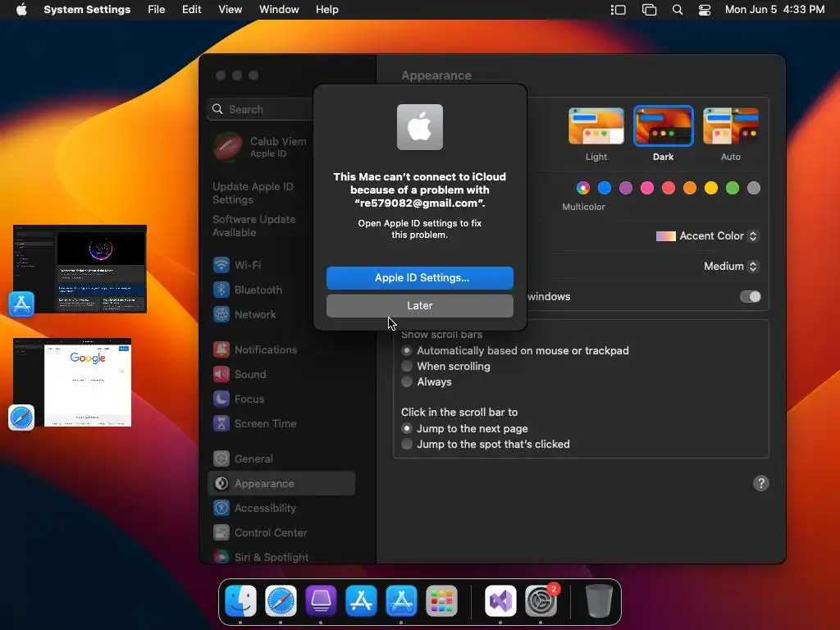Image resolution: width=840 pixels, height=630 pixels.
Task: Select Always show scroll bars option
Action: (407, 382)
